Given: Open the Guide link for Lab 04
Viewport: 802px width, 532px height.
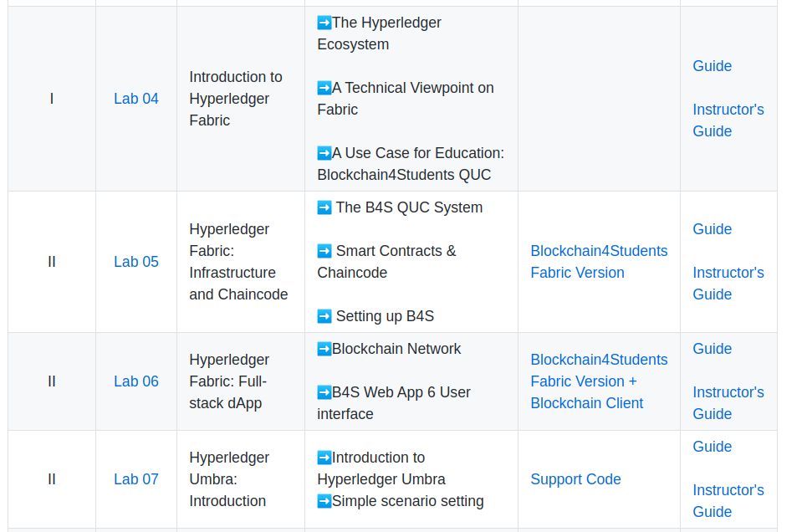Looking at the screenshot, I should click(x=712, y=66).
